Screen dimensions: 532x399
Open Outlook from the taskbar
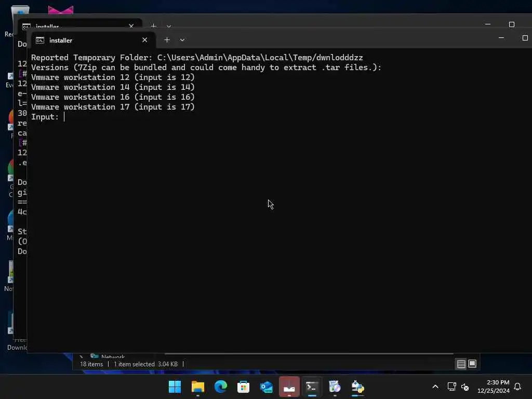coord(267,387)
